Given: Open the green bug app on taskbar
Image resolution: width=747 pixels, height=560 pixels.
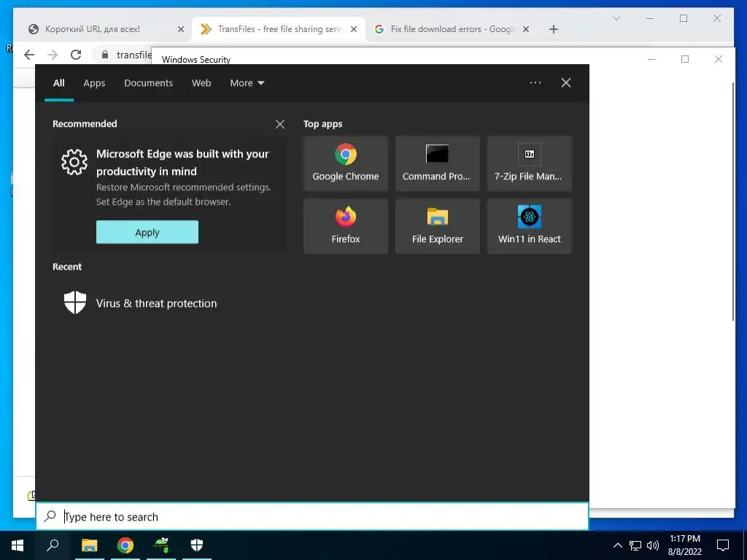Looking at the screenshot, I should point(161,545).
